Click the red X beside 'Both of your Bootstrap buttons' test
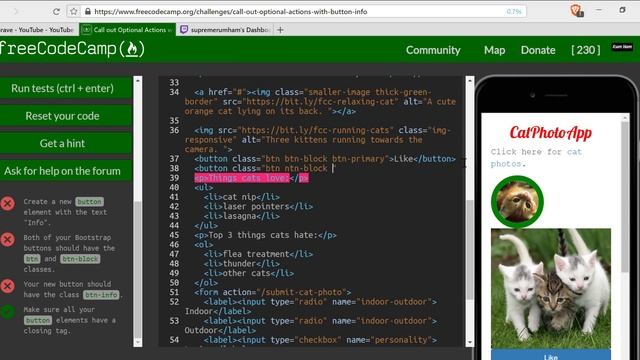This screenshot has width=640, height=360. tap(7, 240)
